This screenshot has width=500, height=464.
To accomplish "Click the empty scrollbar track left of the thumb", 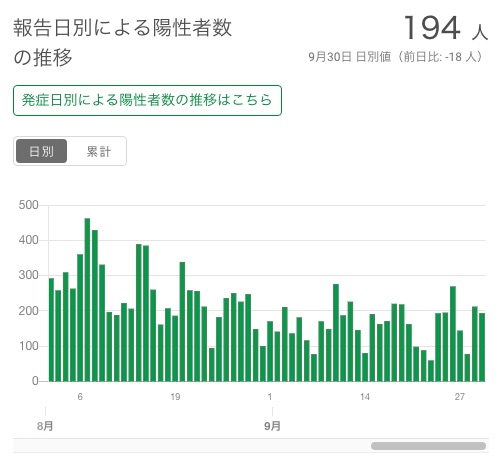I will 192,446.
